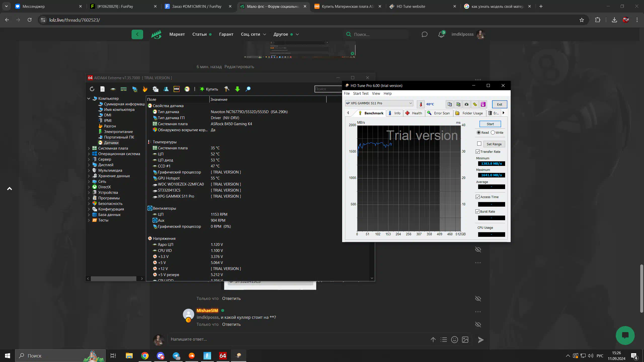
Task: Click the AIDA64 tree horizontal scrollbar
Action: 113,279
